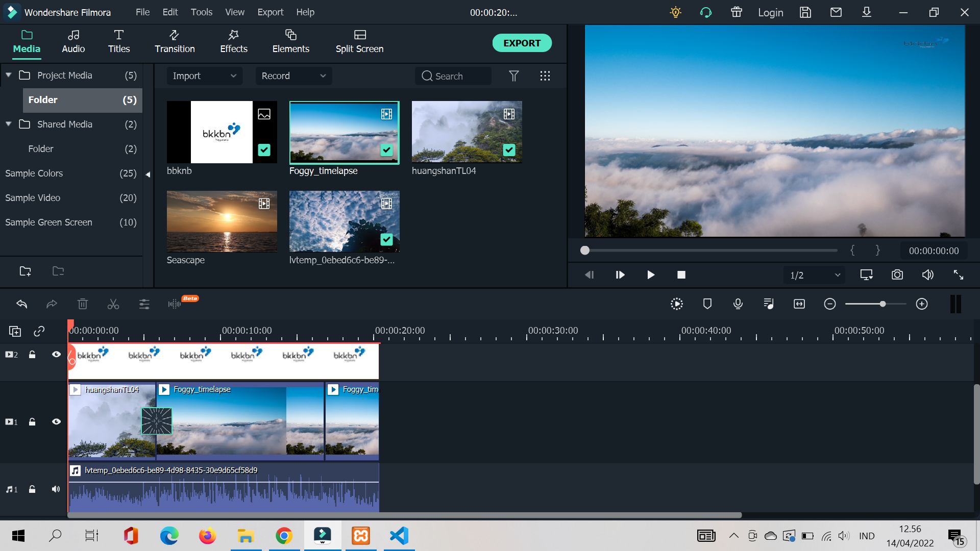Open the 1/2 preview quality dropdown
This screenshot has width=980, height=551.
pyautogui.click(x=814, y=275)
